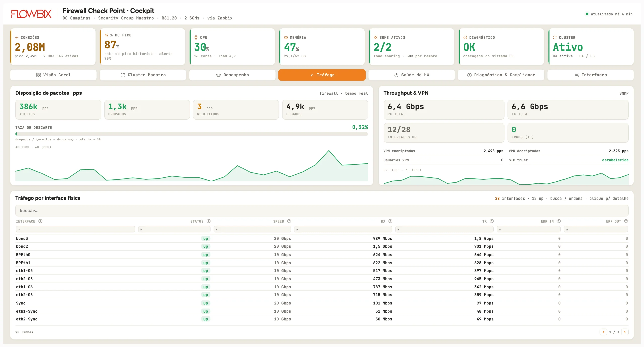Switch to the Cluster Maestro tab
644x347 pixels.
[143, 75]
